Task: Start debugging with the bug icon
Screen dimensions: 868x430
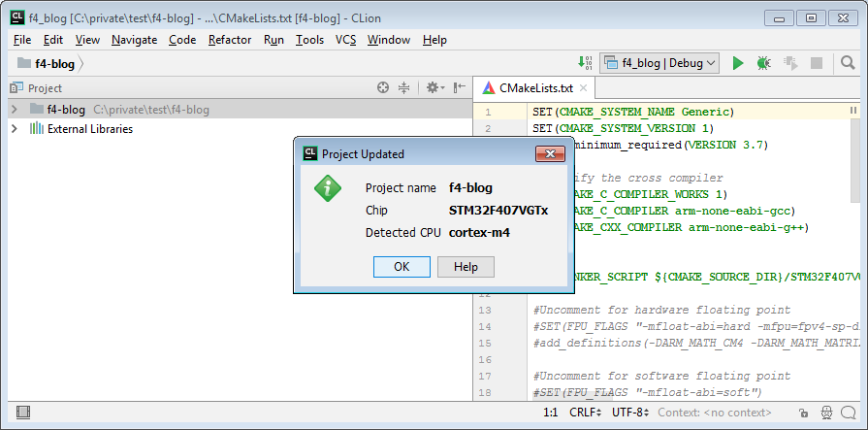Action: [x=764, y=63]
